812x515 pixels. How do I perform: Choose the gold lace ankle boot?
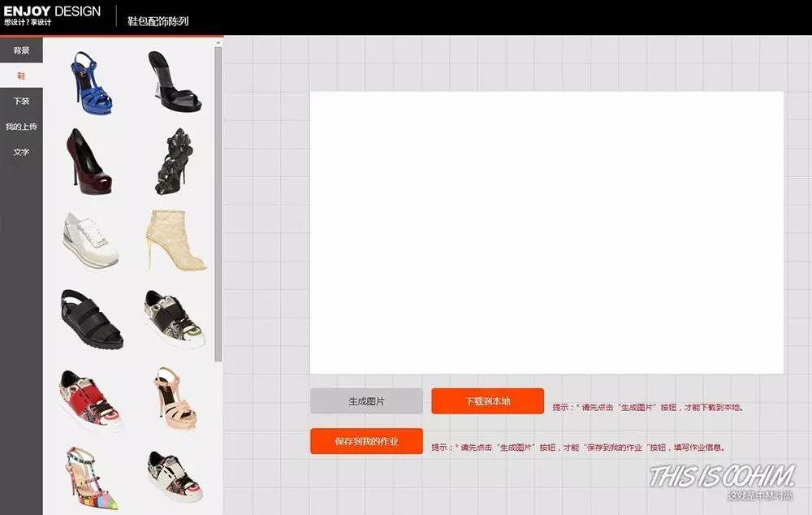[175, 240]
